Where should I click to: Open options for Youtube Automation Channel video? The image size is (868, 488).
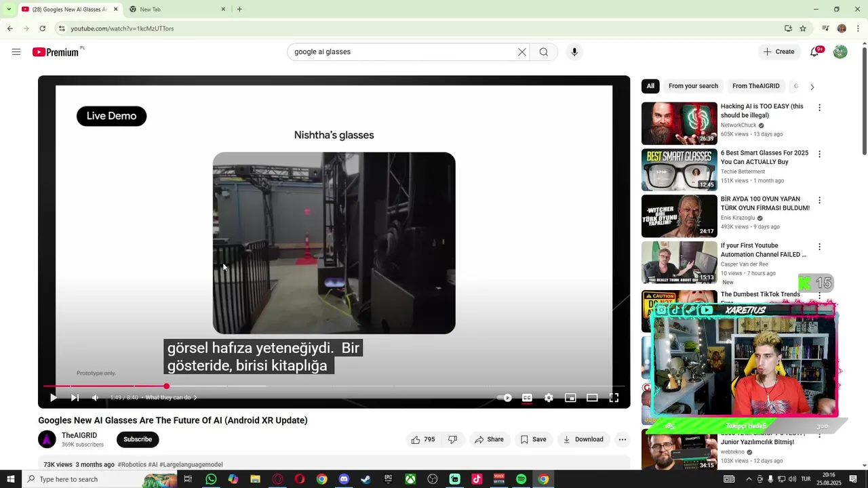click(x=819, y=247)
